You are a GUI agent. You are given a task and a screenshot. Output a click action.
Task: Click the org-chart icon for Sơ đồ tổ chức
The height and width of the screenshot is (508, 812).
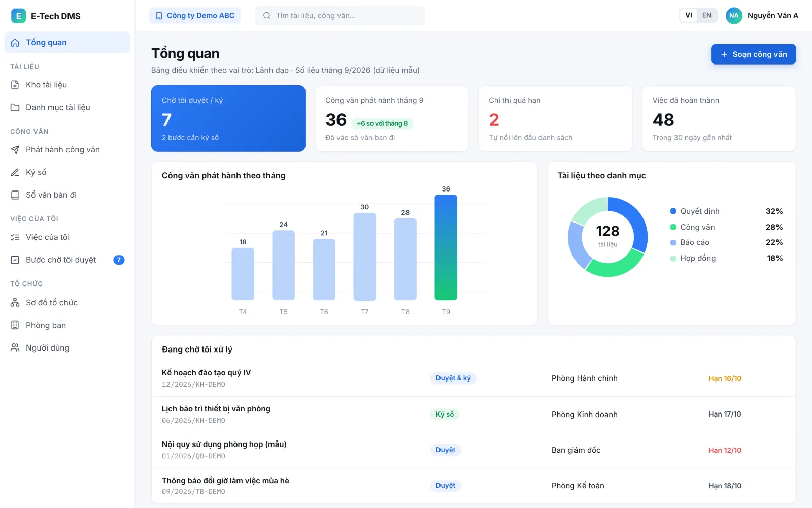click(15, 303)
